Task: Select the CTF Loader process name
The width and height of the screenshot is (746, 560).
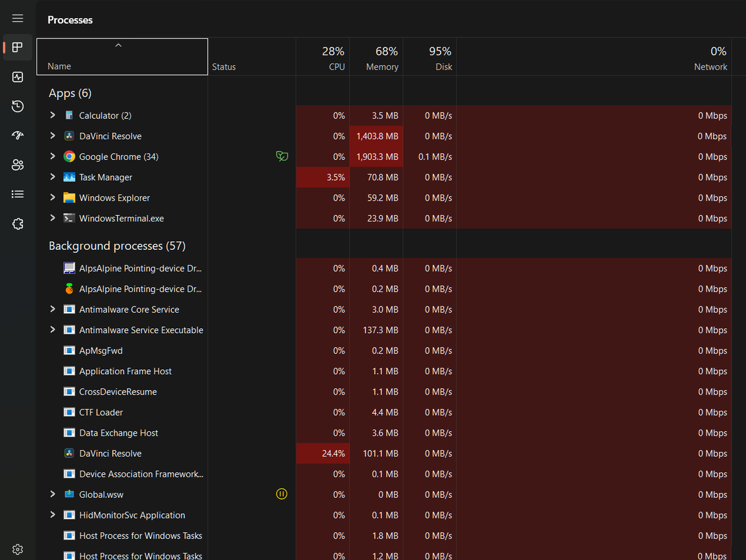Action: click(101, 412)
